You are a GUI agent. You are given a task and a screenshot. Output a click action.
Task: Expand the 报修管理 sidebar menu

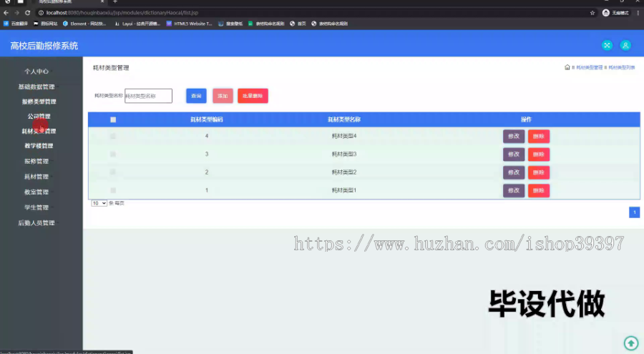36,161
